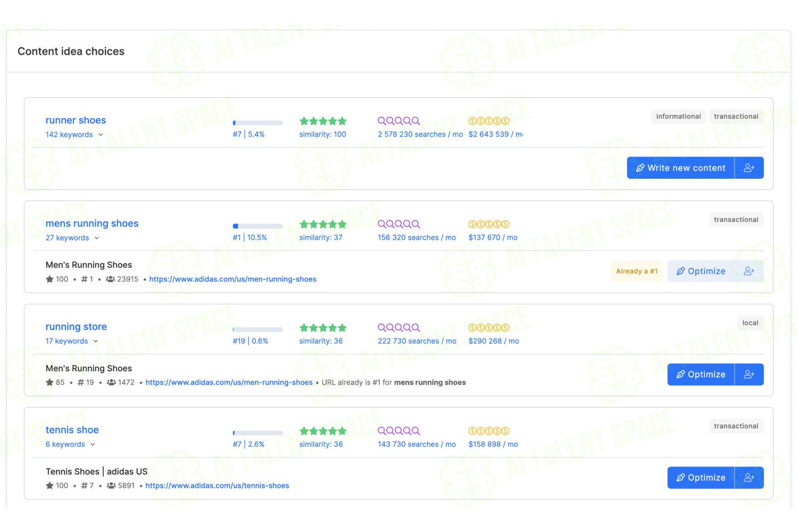Click the visitors icon beside 23915
The height and width of the screenshot is (532, 798).
[x=110, y=279]
